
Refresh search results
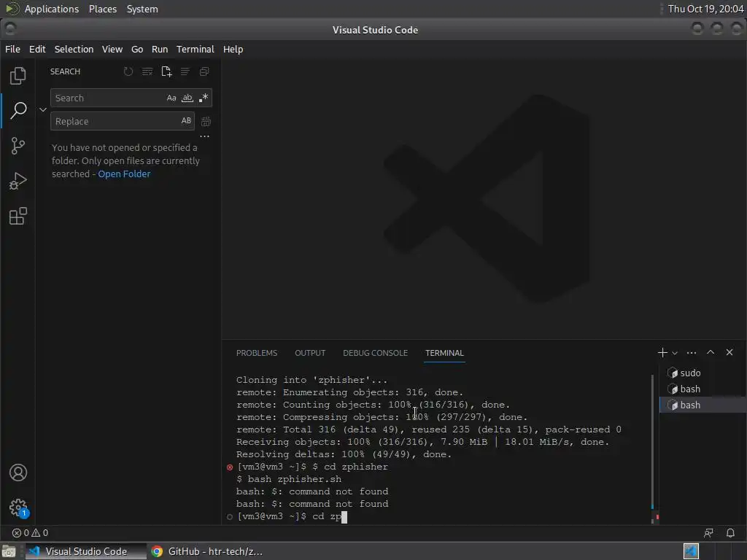[x=128, y=71]
